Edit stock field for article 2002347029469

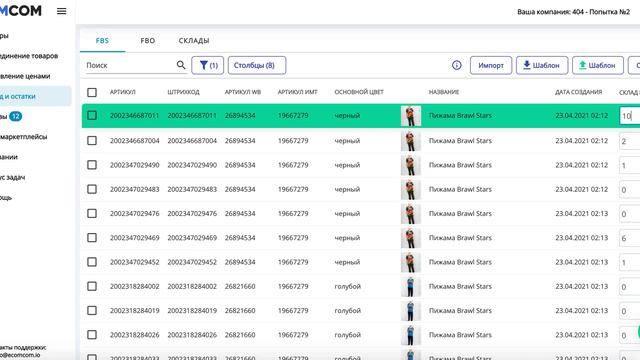pos(630,238)
